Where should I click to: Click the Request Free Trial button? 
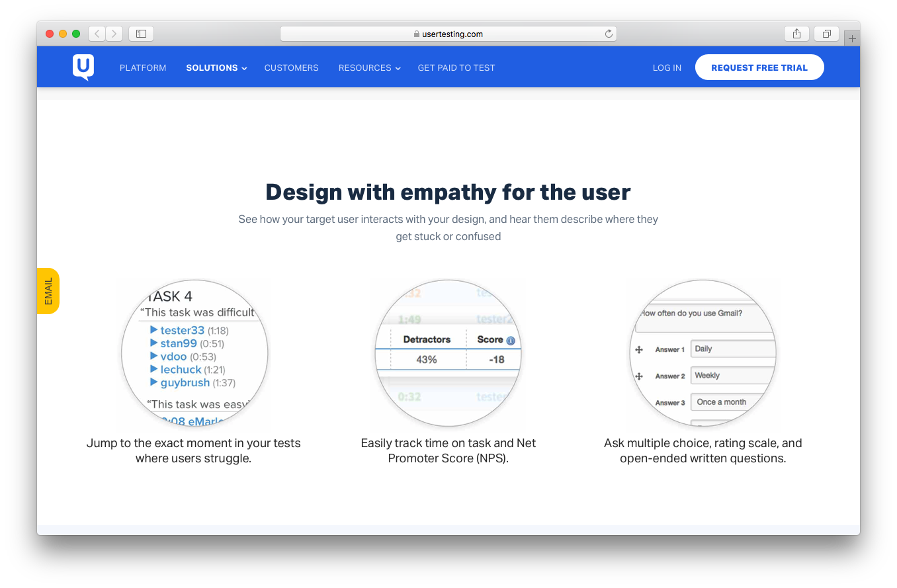pyautogui.click(x=759, y=67)
